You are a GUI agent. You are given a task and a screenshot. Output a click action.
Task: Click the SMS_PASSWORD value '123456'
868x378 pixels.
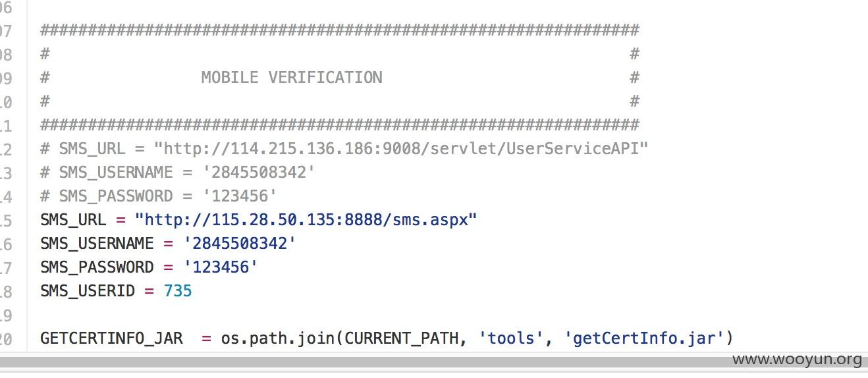[x=220, y=267]
